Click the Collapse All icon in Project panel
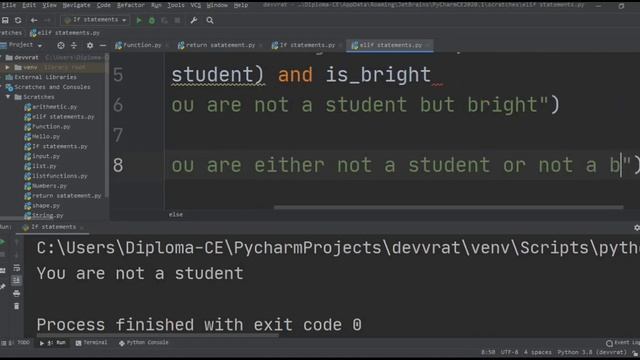The width and height of the screenshot is (640, 360). click(x=74, y=45)
